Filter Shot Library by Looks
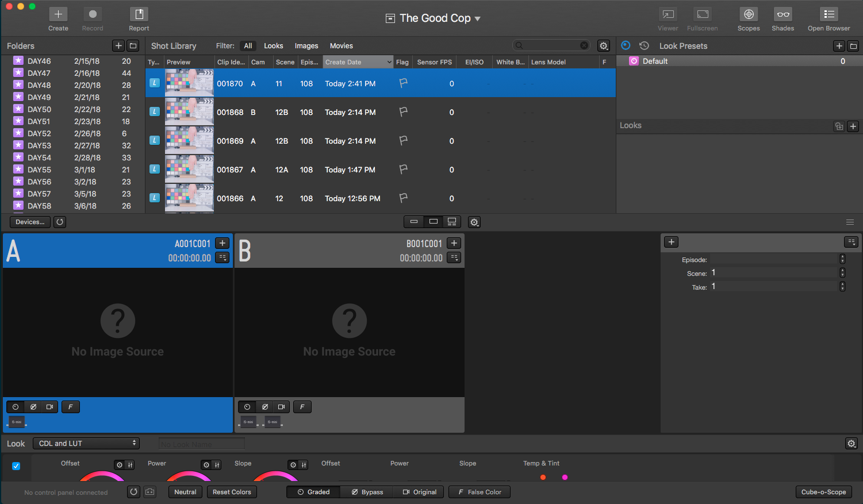Viewport: 863px width, 504px height. pyautogui.click(x=273, y=46)
